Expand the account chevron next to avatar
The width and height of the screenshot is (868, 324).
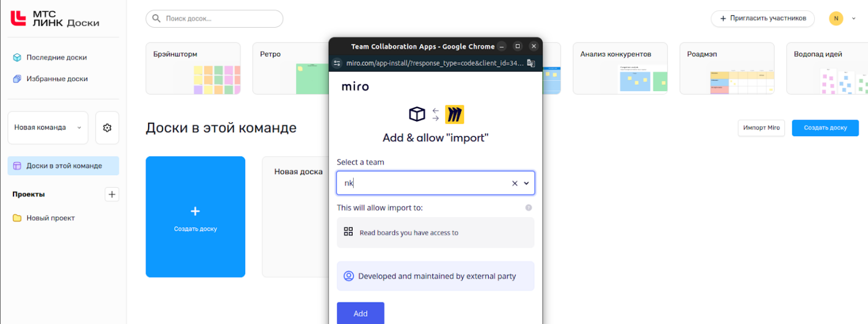click(854, 19)
